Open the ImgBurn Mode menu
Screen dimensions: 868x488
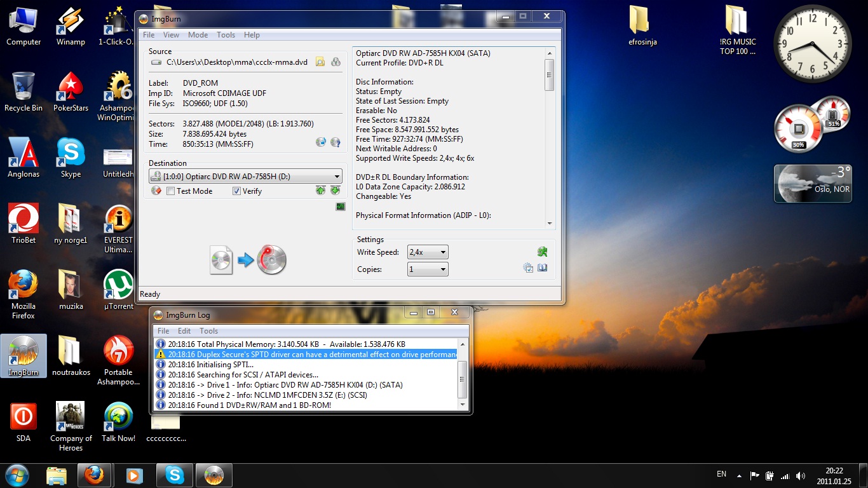coord(198,35)
